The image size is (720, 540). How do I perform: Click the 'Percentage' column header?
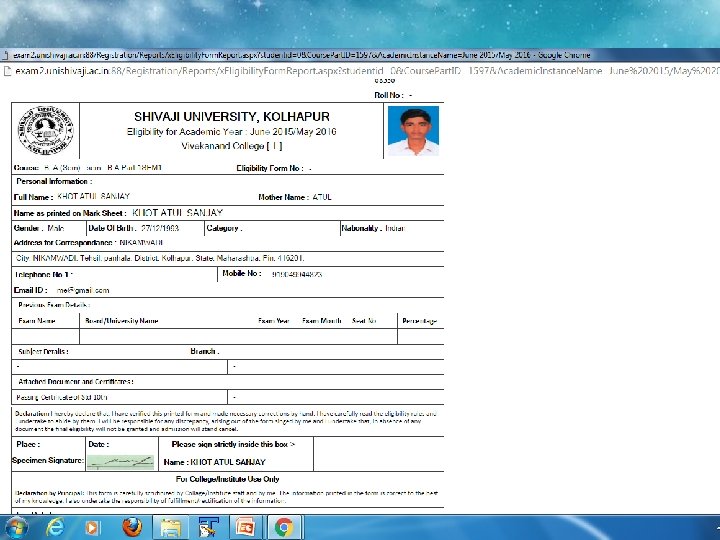(x=420, y=321)
